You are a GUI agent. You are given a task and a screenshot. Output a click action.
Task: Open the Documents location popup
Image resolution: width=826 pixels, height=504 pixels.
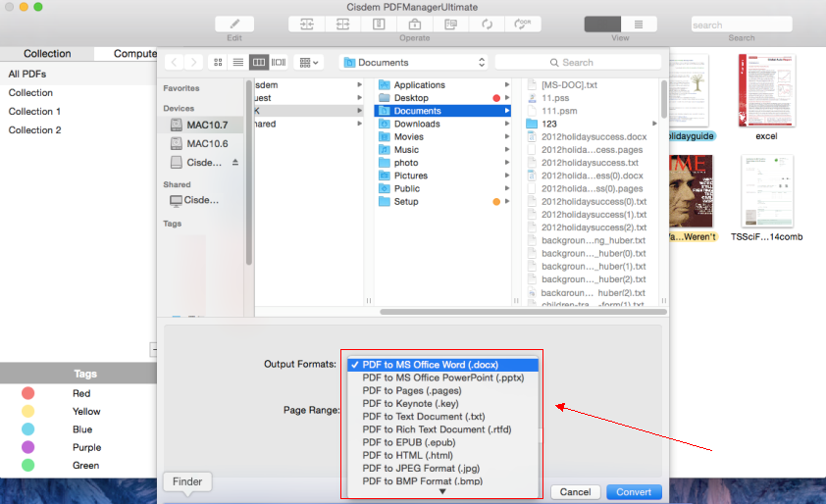pos(414,62)
